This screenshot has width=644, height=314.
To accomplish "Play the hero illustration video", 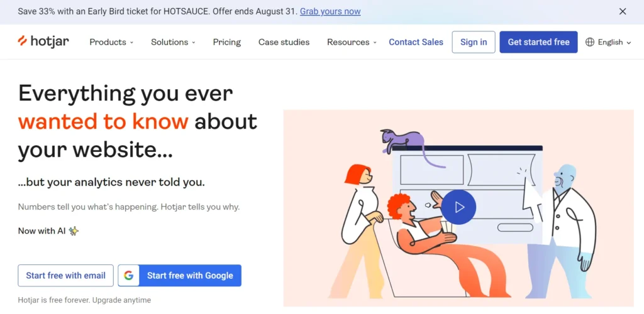I will click(458, 207).
